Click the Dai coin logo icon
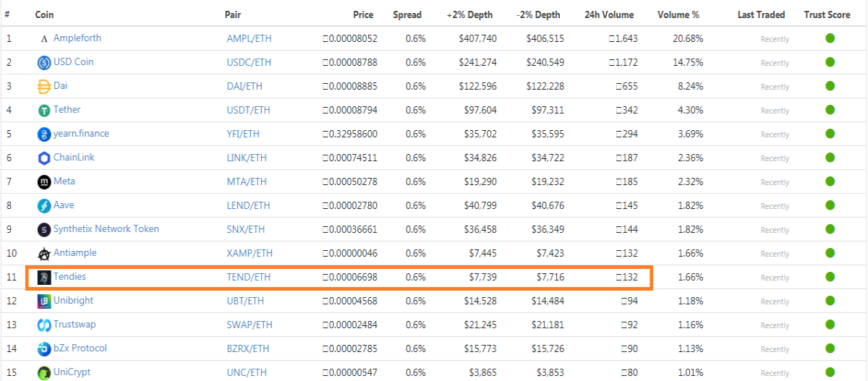Viewport: 868px width, 381px height. (44, 87)
